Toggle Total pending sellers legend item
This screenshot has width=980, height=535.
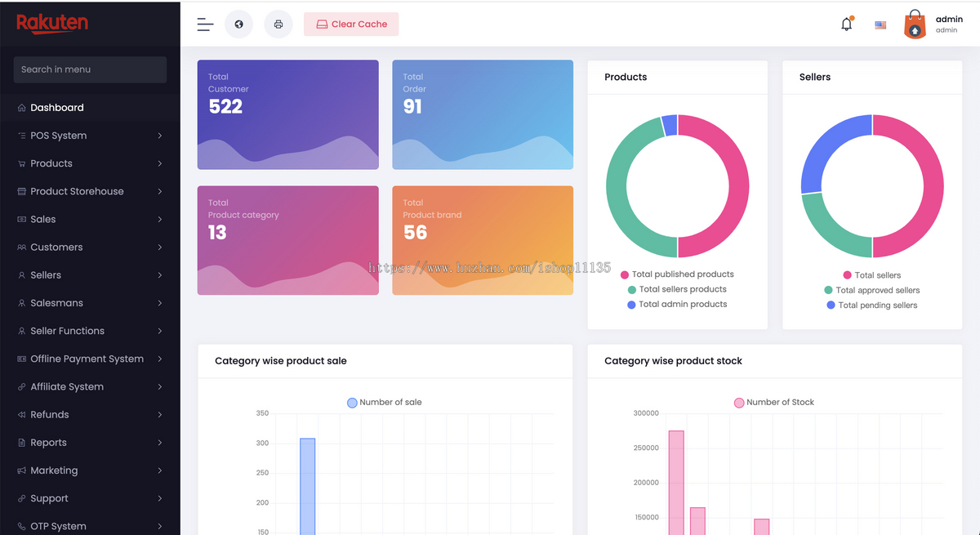pos(872,305)
